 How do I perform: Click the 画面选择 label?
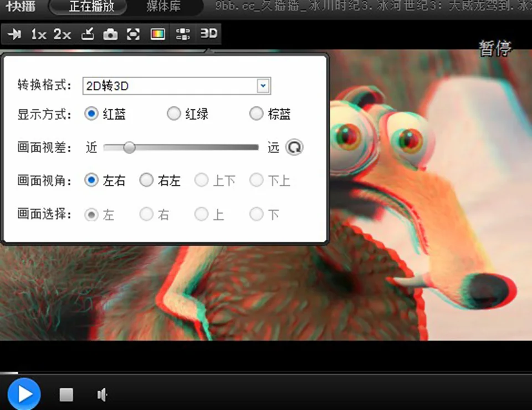coord(44,214)
